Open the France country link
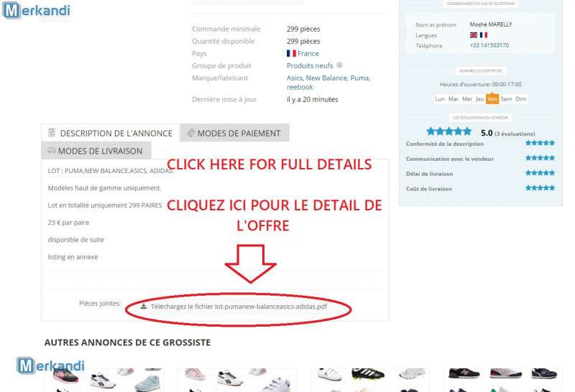 308,54
